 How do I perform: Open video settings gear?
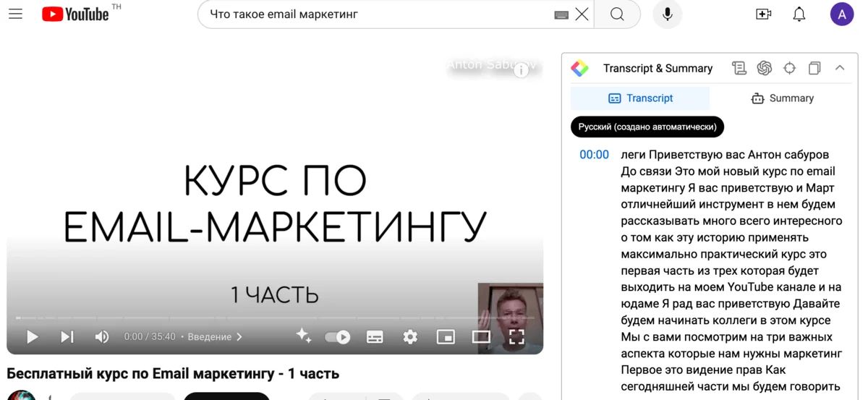pos(410,337)
